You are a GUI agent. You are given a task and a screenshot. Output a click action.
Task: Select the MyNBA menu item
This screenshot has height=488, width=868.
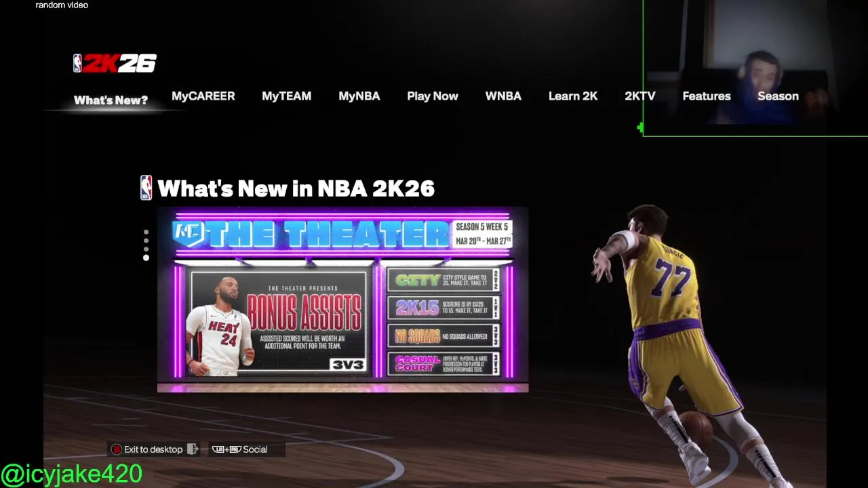(x=359, y=96)
